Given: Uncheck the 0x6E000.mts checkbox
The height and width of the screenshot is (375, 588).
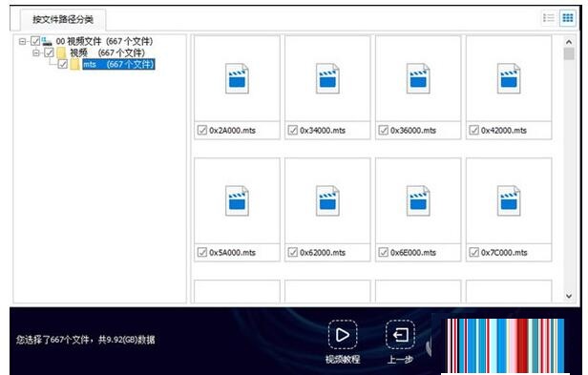Looking at the screenshot, I should pos(384,252).
